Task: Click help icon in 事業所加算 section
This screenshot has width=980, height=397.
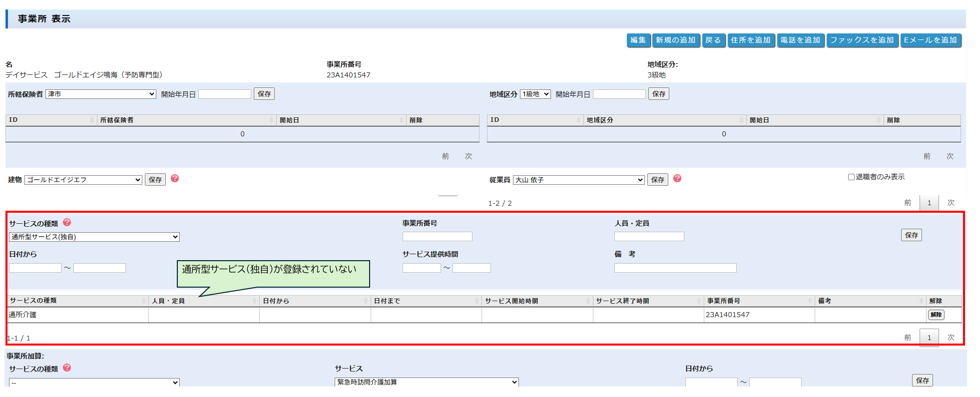Action: [x=67, y=368]
